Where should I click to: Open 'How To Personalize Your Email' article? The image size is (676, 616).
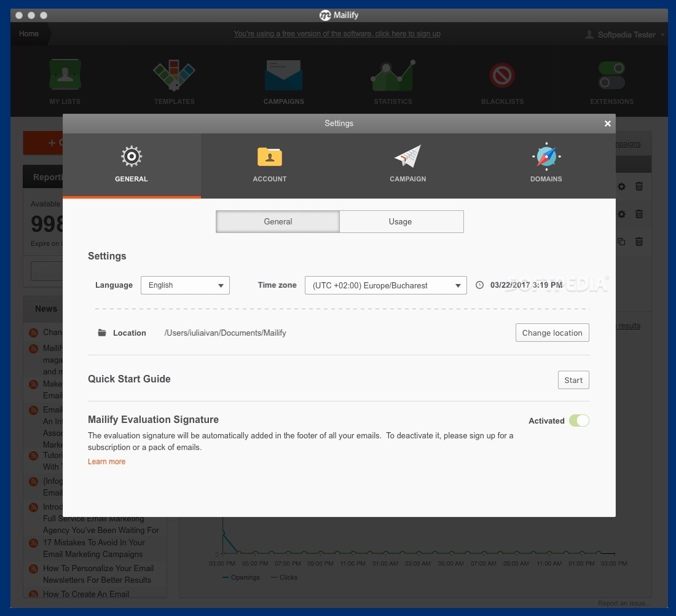point(98,574)
